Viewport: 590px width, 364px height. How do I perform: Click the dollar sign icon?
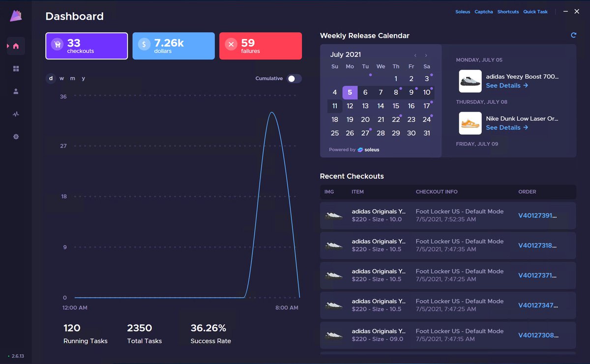[144, 45]
